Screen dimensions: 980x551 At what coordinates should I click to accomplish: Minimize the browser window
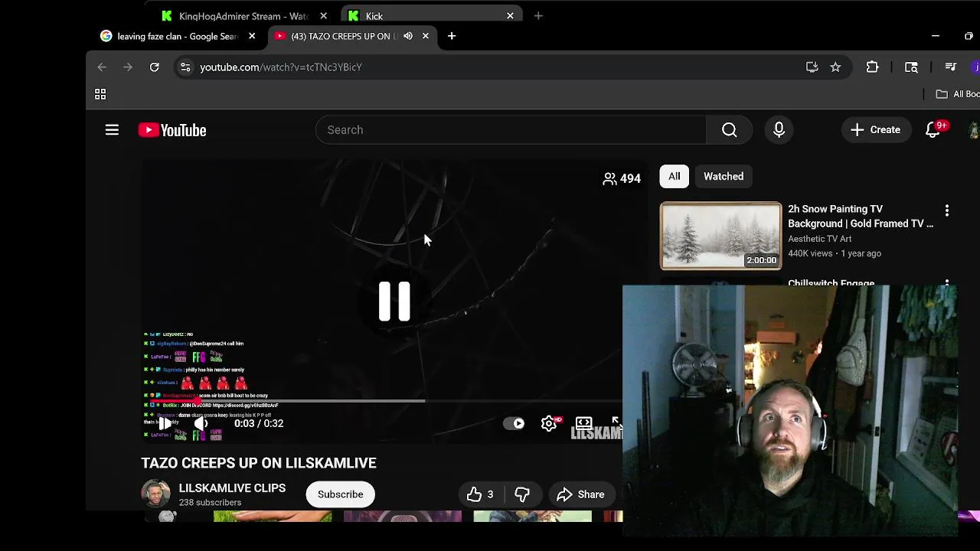tap(935, 36)
